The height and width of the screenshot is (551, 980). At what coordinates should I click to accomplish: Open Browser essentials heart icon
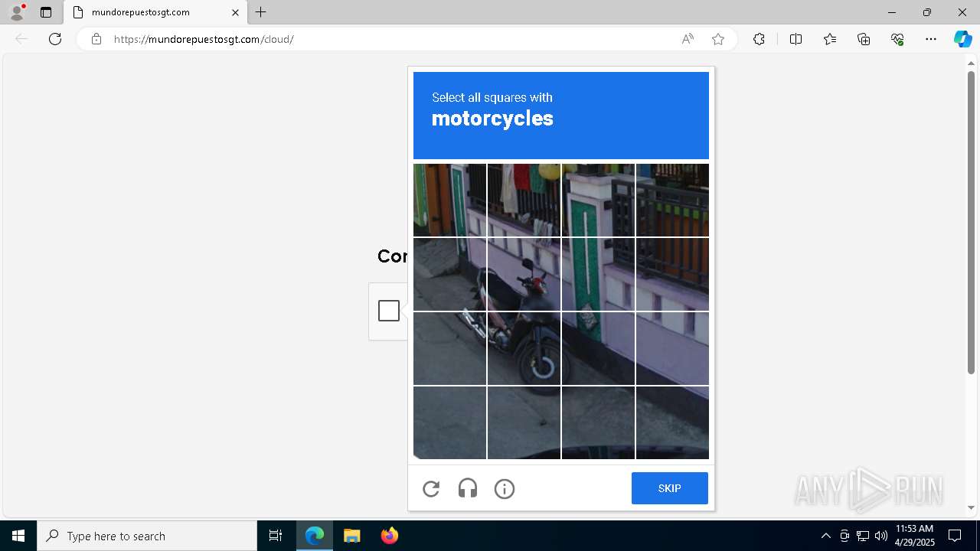[x=897, y=39]
